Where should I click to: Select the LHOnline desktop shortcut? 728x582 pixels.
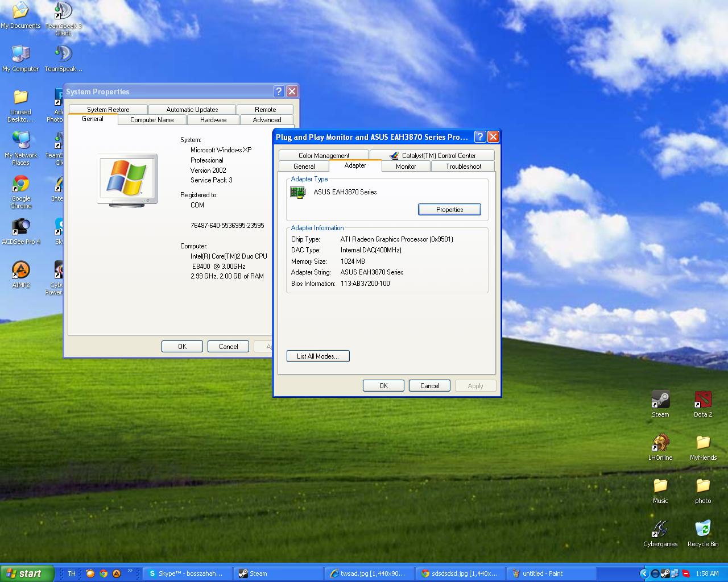click(660, 447)
